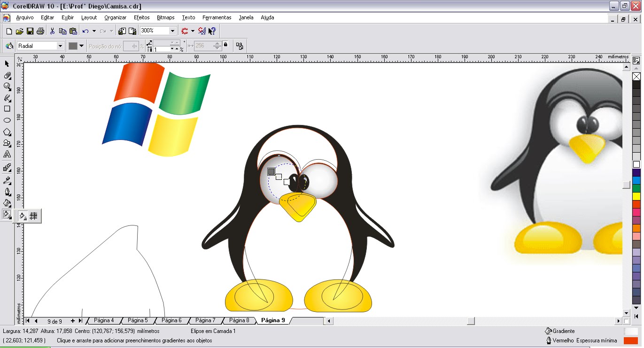Select the Basic Shapes tool
Image resolution: width=644 pixels, height=348 pixels.
(7, 143)
